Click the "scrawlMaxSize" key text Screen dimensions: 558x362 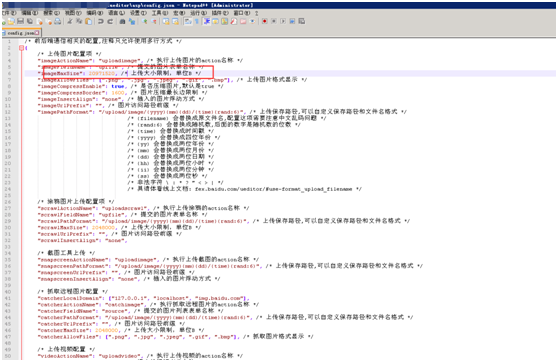coord(62,227)
